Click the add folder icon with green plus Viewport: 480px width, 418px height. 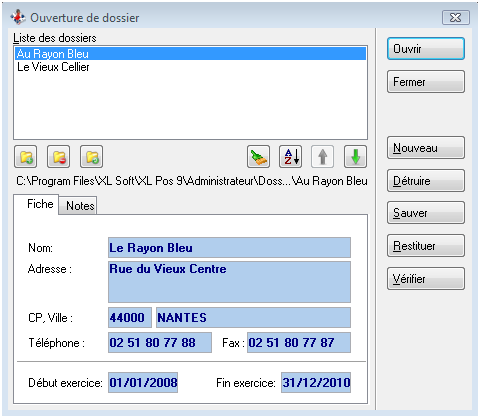tap(26, 156)
